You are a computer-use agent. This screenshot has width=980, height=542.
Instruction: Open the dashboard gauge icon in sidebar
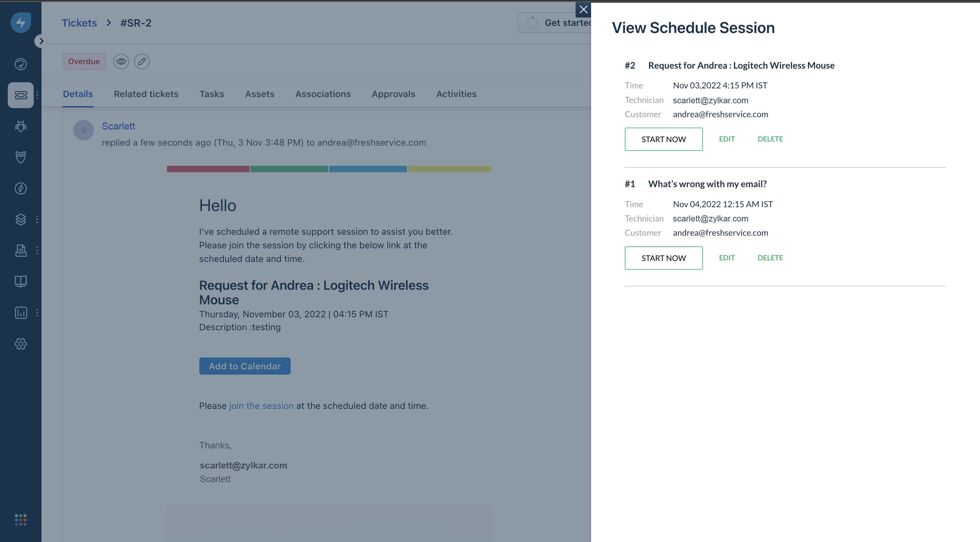click(20, 64)
